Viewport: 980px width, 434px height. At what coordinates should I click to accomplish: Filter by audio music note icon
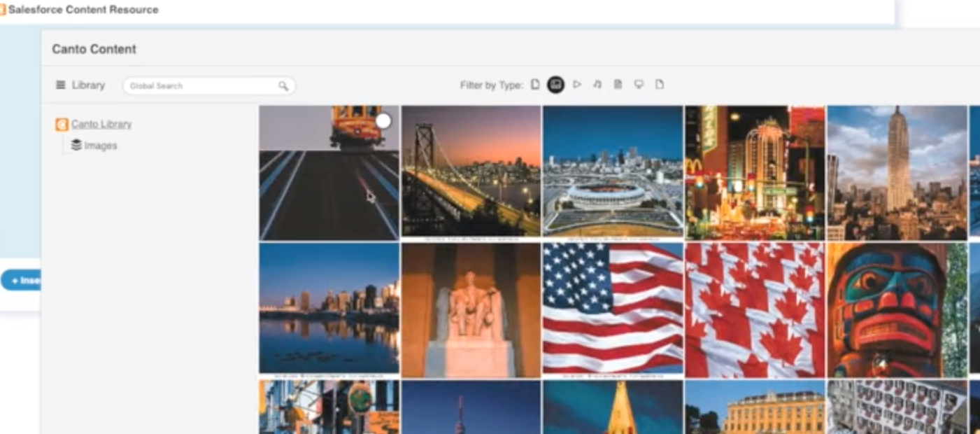click(x=597, y=85)
